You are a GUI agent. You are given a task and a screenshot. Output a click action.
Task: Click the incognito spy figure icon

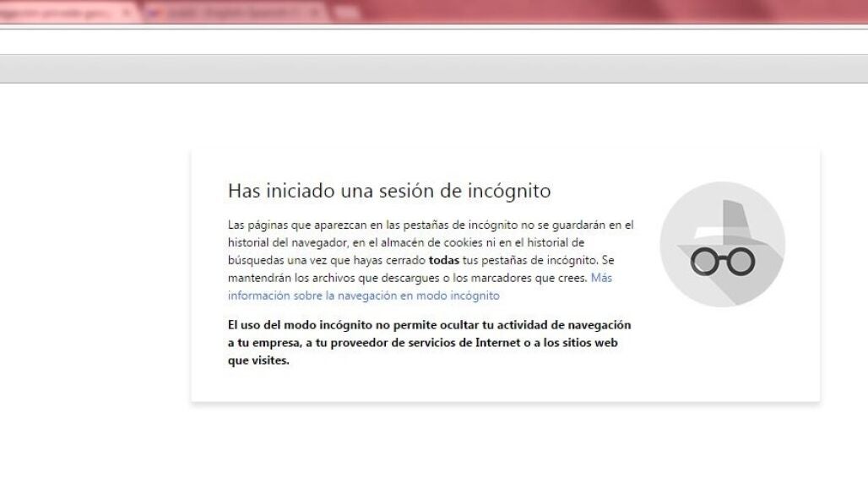[722, 244]
